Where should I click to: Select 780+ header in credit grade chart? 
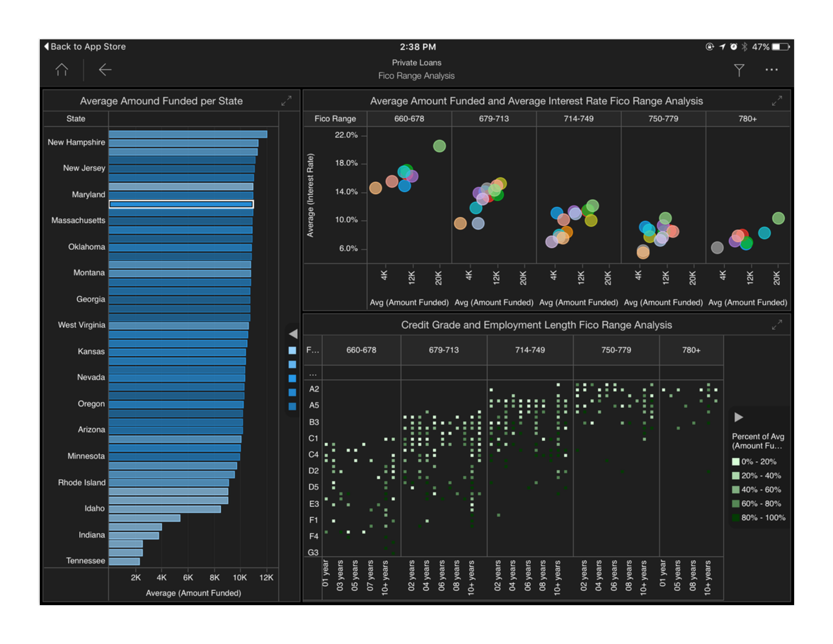click(x=691, y=350)
